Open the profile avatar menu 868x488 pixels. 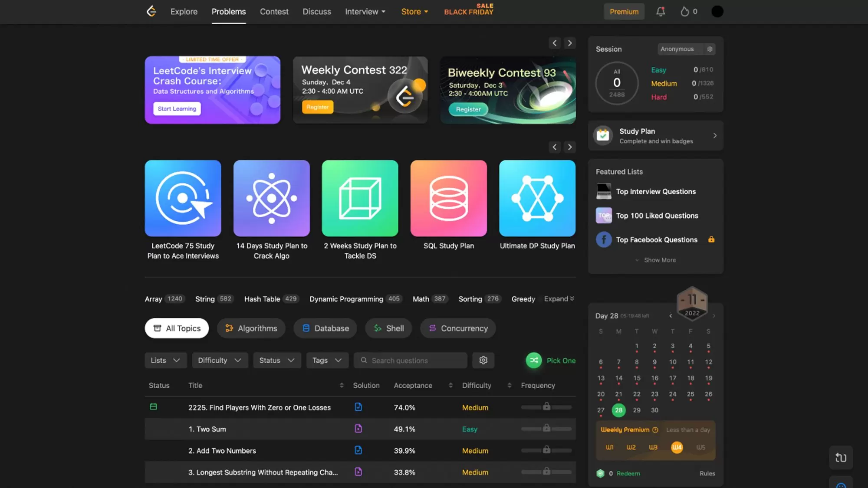(x=717, y=12)
